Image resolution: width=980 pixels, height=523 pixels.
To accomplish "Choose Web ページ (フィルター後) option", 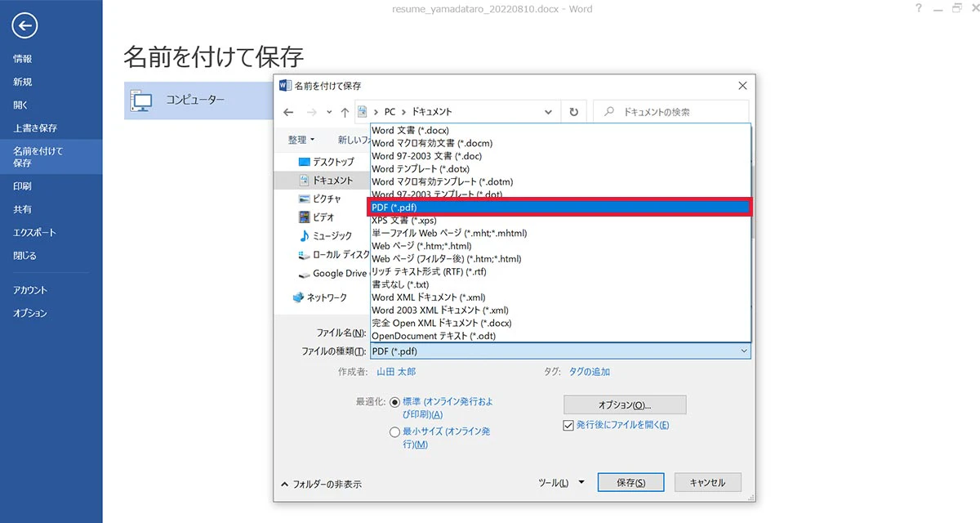I will [x=560, y=259].
